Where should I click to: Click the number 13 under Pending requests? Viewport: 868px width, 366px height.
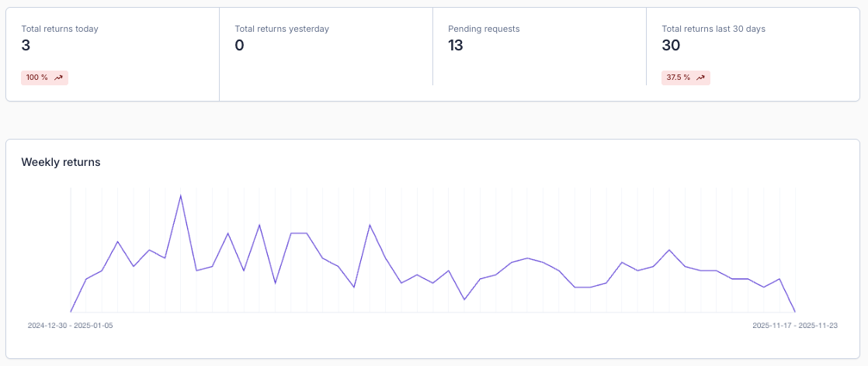coord(456,45)
